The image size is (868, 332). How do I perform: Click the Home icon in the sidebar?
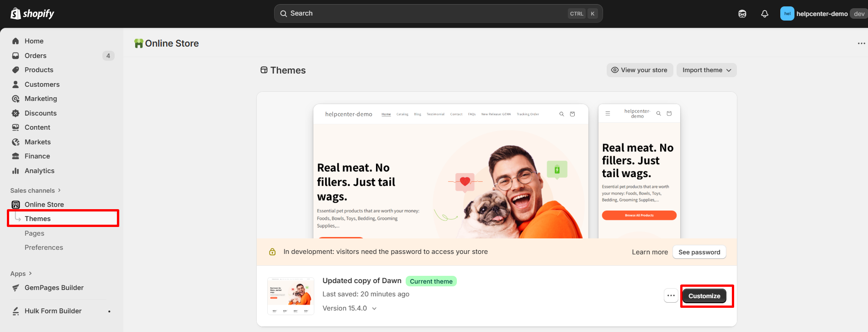pos(16,41)
